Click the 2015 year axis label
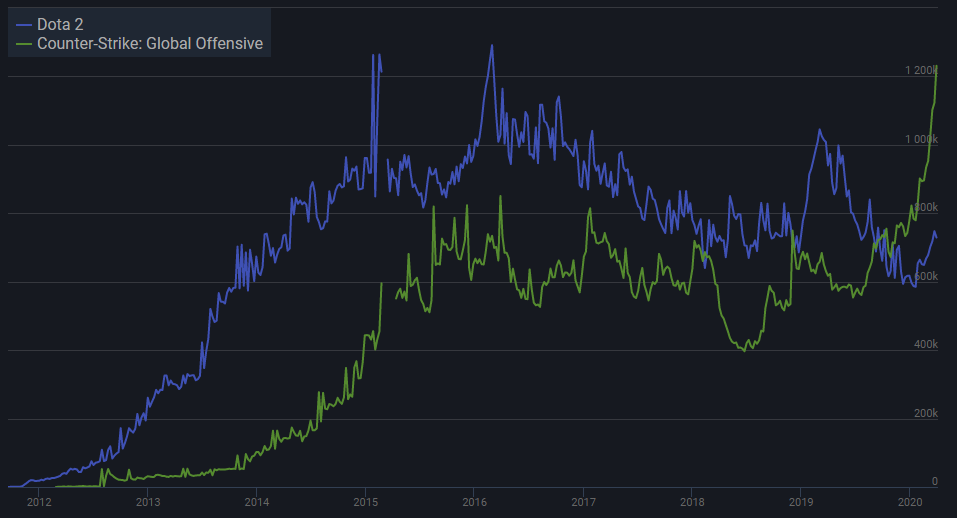957x518 pixels. click(365, 501)
